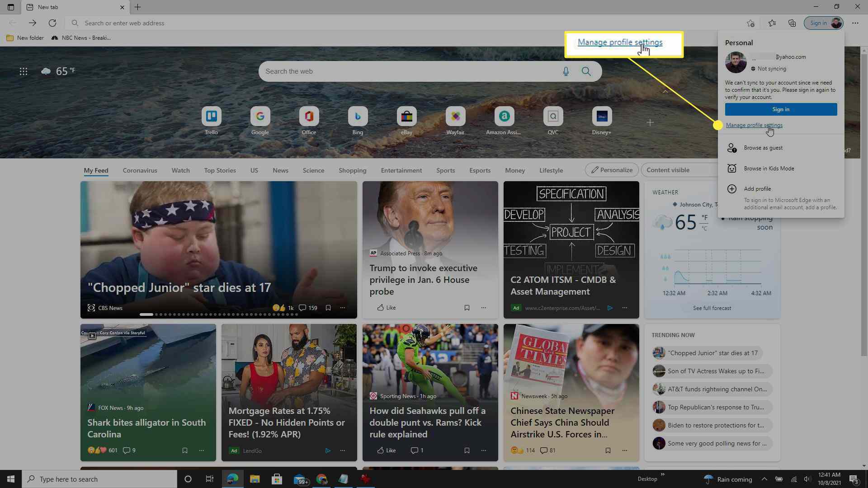Viewport: 868px width, 488px height.
Task: Open Settings and more ellipsis menu
Action: pos(855,23)
